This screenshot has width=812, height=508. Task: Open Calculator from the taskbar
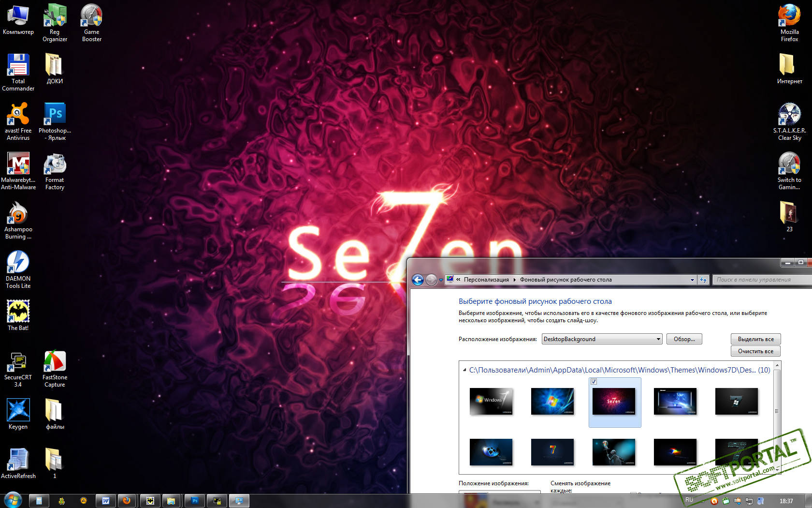[x=39, y=501]
